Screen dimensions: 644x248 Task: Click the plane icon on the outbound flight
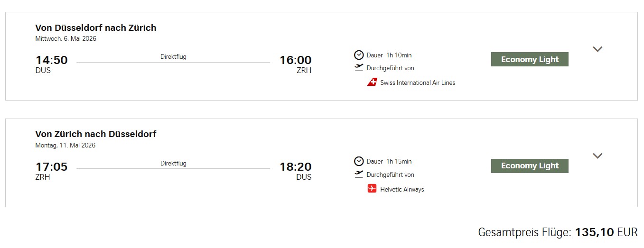(359, 67)
